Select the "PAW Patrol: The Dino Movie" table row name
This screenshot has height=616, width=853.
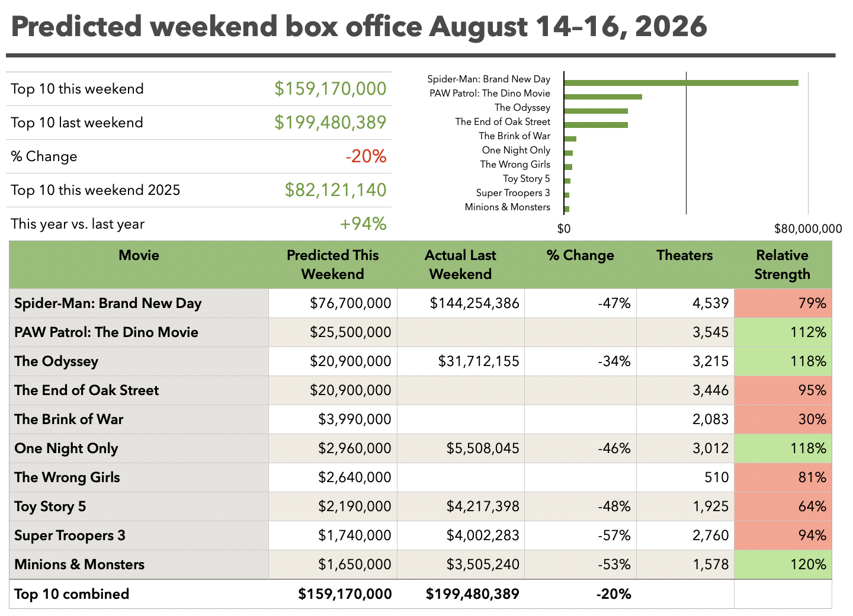tap(106, 332)
